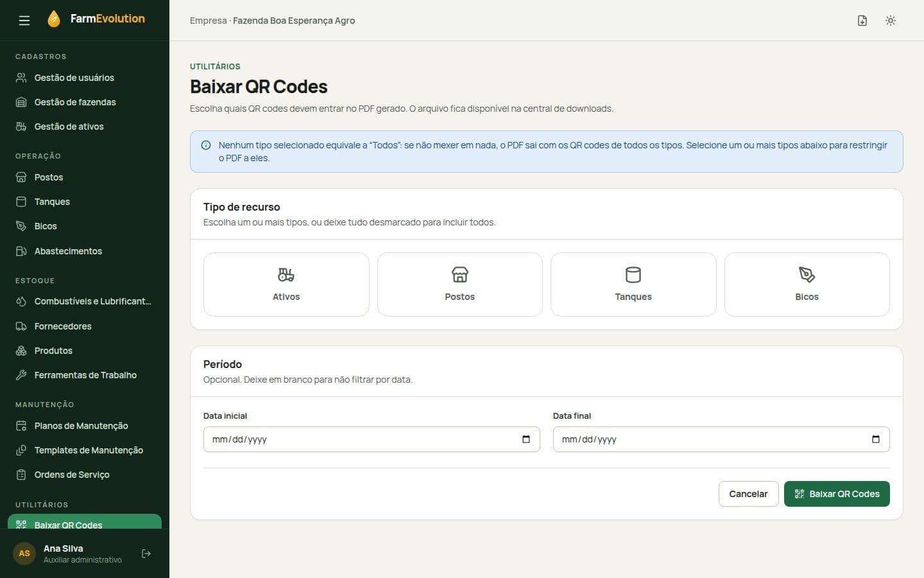Click the info icon in the blue notice
This screenshot has width=924, height=578.
[x=206, y=145]
